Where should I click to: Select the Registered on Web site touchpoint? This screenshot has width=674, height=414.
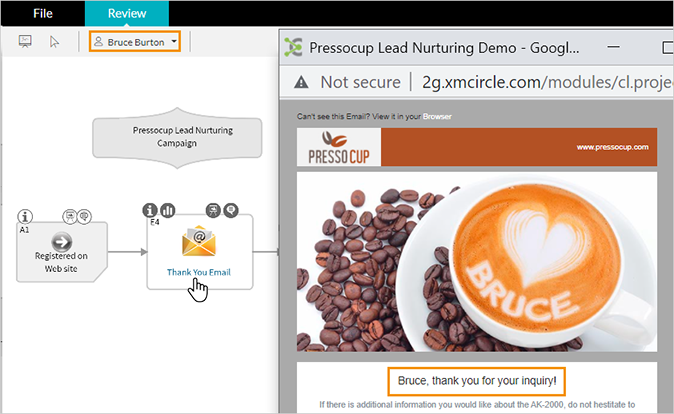point(61,252)
